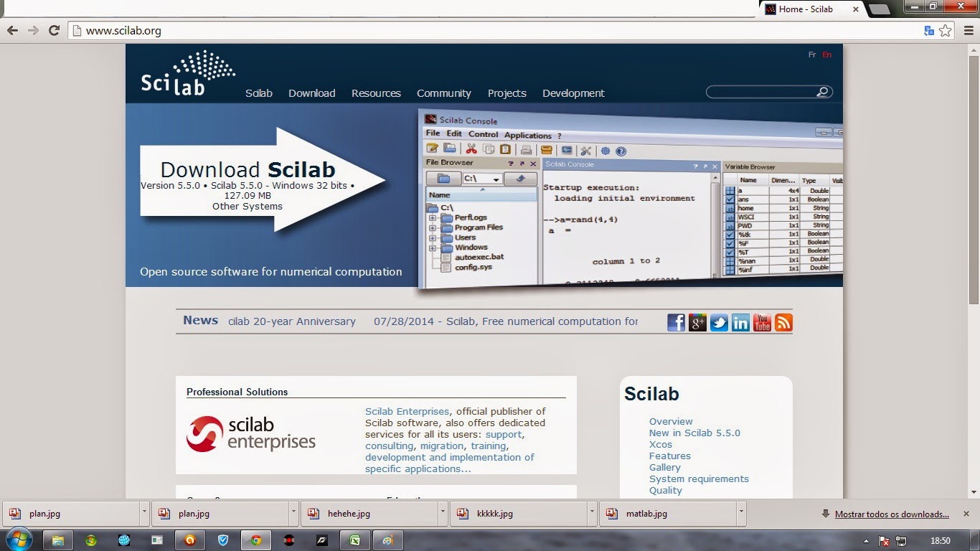
Task: Click the page scrollbar up arrow
Action: click(x=974, y=50)
